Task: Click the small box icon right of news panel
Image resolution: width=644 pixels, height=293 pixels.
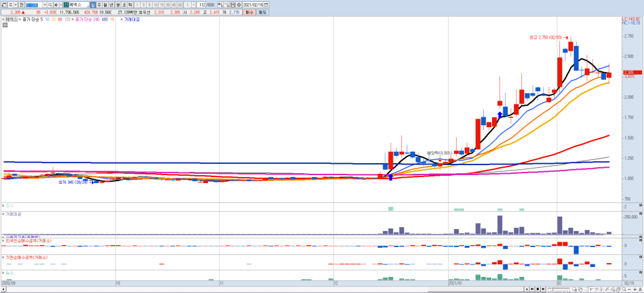Action: tap(640, 272)
